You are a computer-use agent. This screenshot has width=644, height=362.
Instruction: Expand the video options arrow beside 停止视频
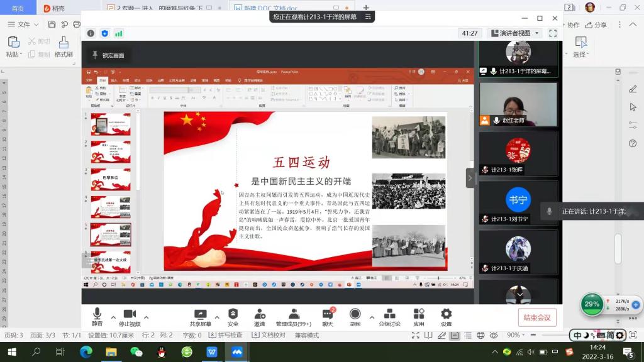click(x=147, y=317)
